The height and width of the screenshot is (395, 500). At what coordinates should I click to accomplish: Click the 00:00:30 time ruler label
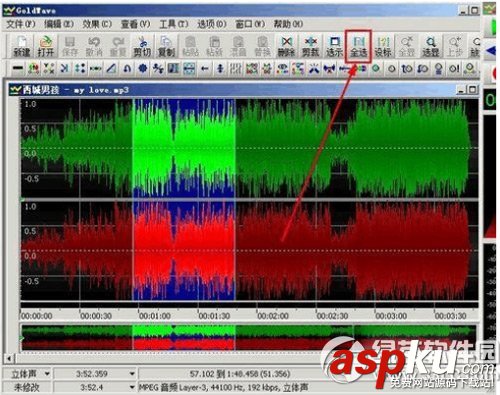click(95, 316)
